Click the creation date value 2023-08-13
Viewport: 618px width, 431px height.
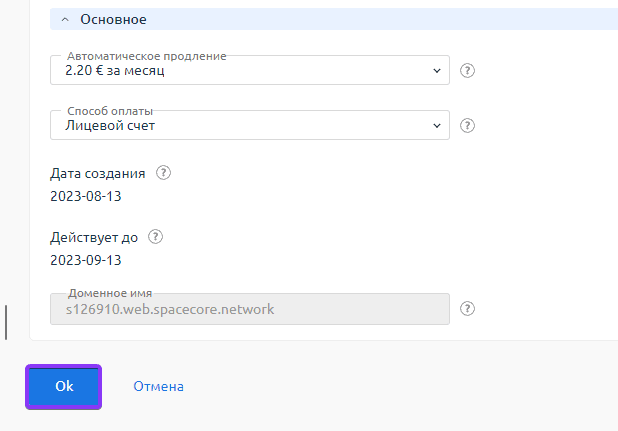[85, 196]
